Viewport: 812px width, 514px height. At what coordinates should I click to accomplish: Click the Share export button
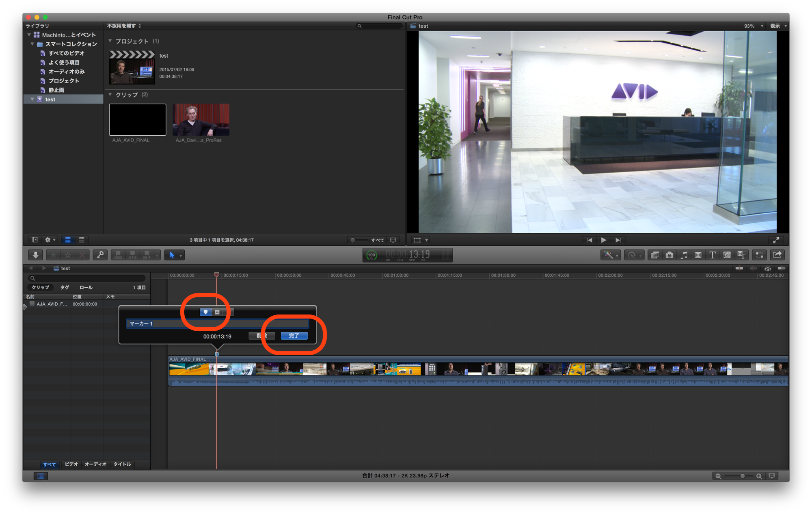[777, 255]
